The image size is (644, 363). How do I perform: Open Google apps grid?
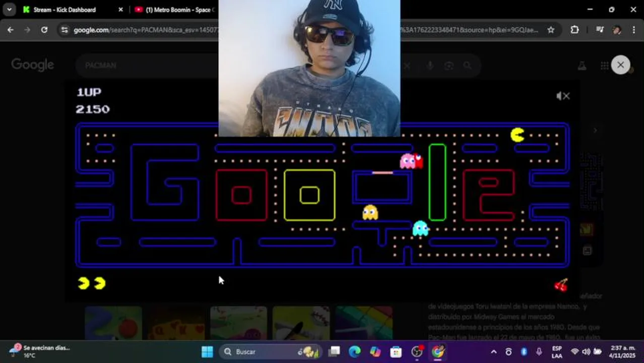(604, 66)
